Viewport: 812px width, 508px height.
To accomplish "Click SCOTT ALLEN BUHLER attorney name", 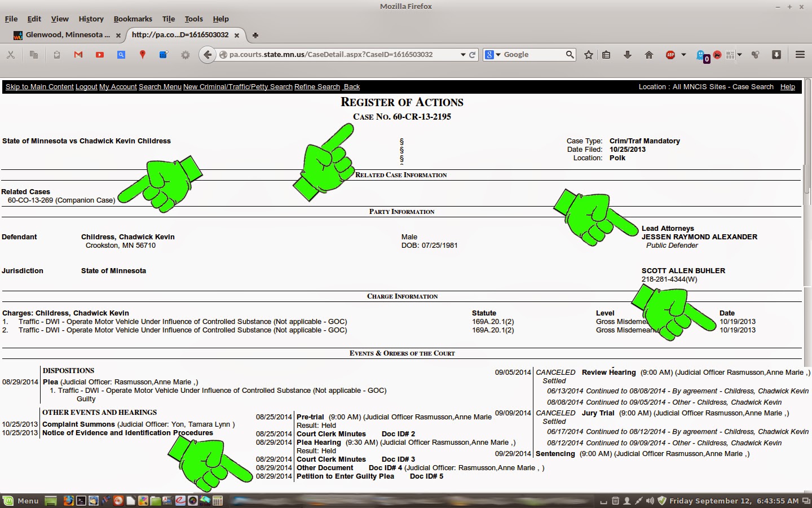I will click(x=683, y=271).
